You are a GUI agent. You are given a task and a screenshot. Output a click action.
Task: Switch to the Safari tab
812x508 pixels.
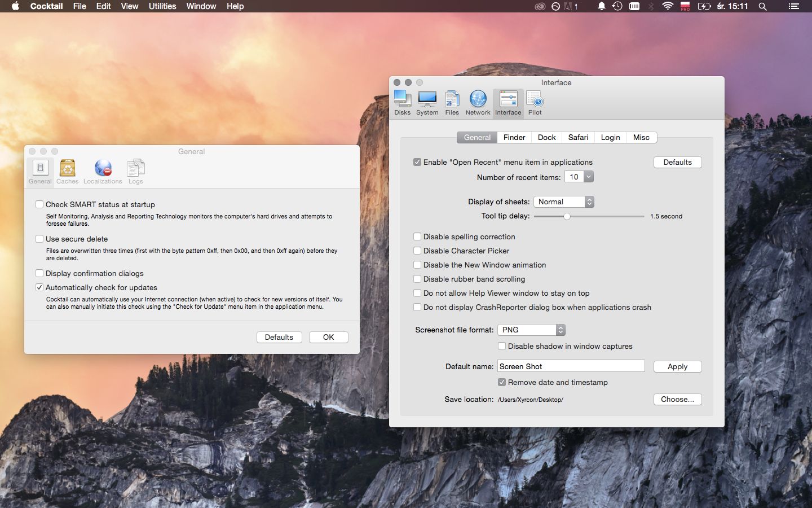pos(578,137)
